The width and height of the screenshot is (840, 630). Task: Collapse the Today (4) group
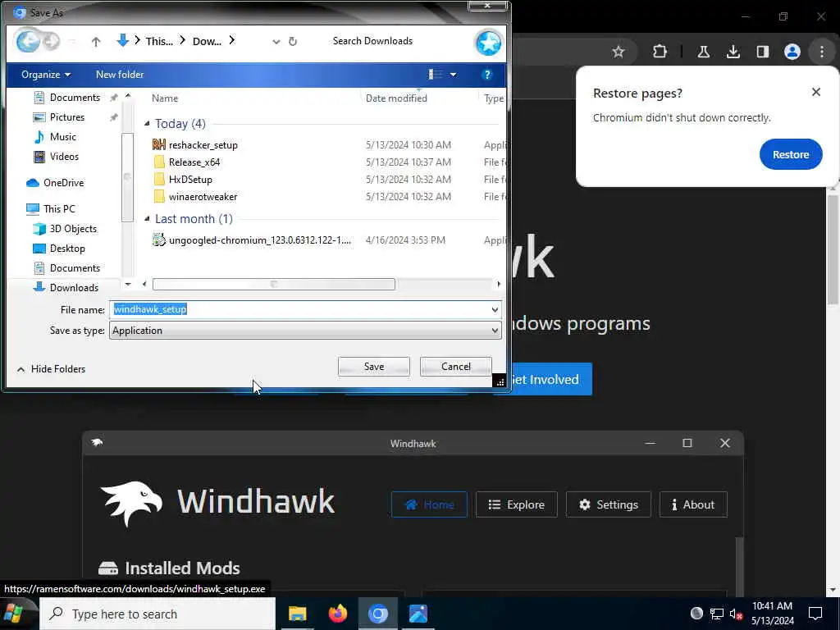147,124
